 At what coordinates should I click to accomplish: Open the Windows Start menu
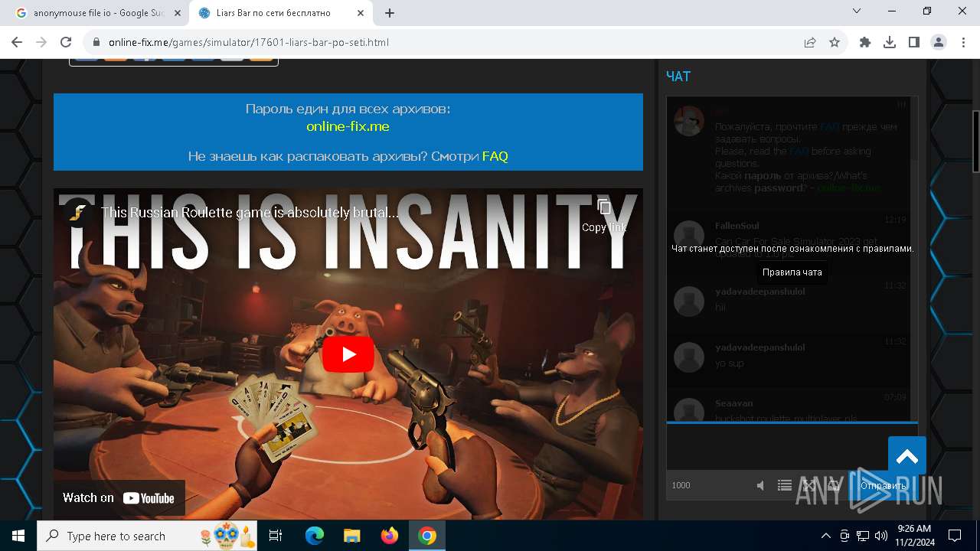coord(18,536)
